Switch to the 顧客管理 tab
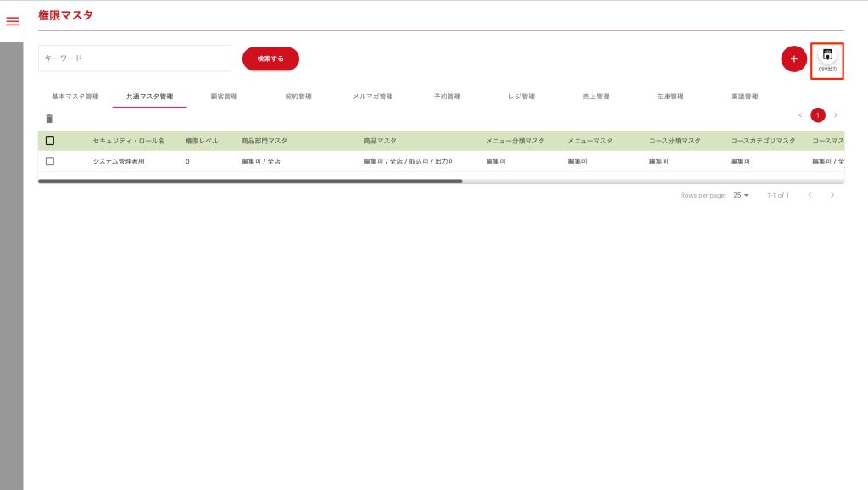Image resolution: width=868 pixels, height=490 pixels. [224, 97]
